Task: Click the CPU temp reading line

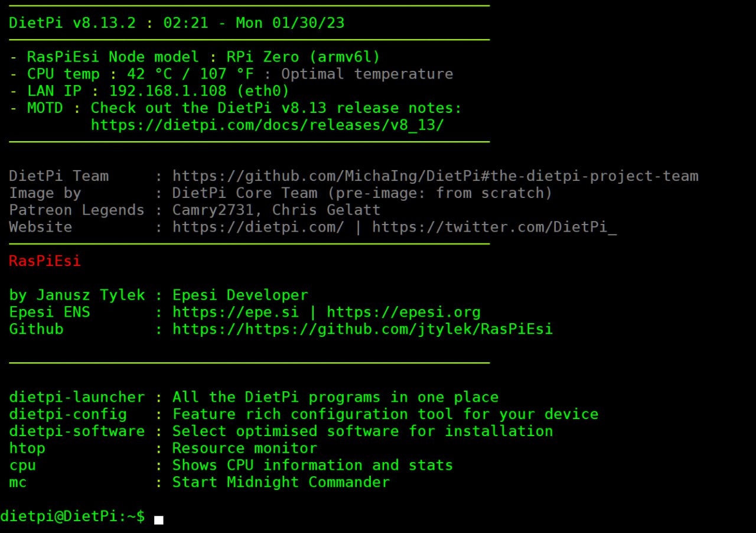Action: point(232,74)
